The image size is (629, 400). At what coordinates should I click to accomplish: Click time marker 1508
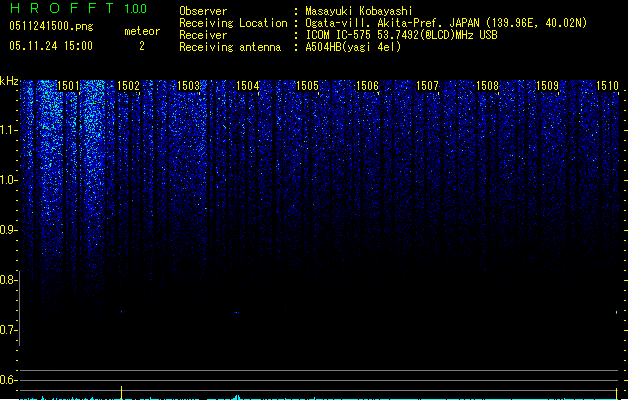click(487, 86)
